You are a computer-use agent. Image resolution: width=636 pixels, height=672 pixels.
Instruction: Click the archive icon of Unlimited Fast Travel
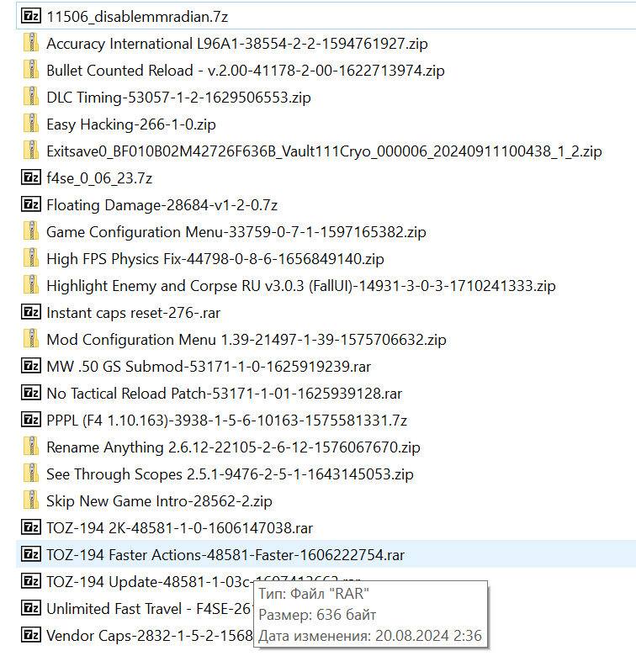(x=31, y=608)
